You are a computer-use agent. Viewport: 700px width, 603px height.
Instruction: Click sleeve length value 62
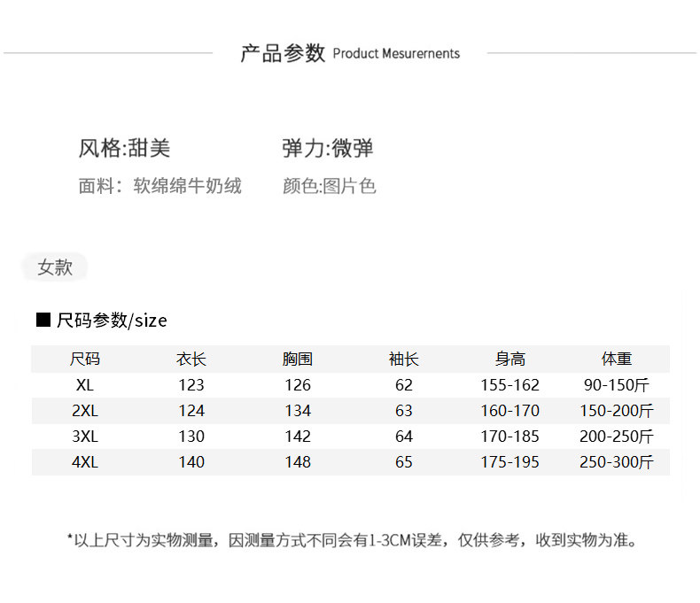[403, 385]
